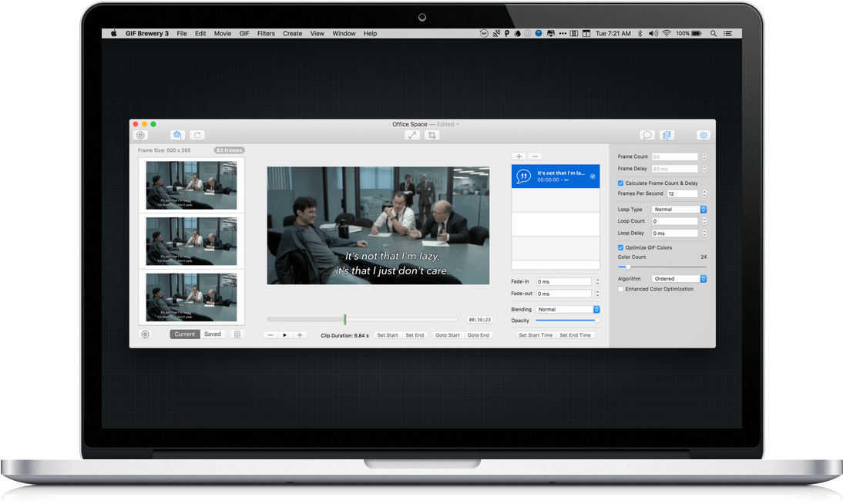Click the stacked layers toolbar icon
The width and height of the screenshot is (843, 504).
667,135
